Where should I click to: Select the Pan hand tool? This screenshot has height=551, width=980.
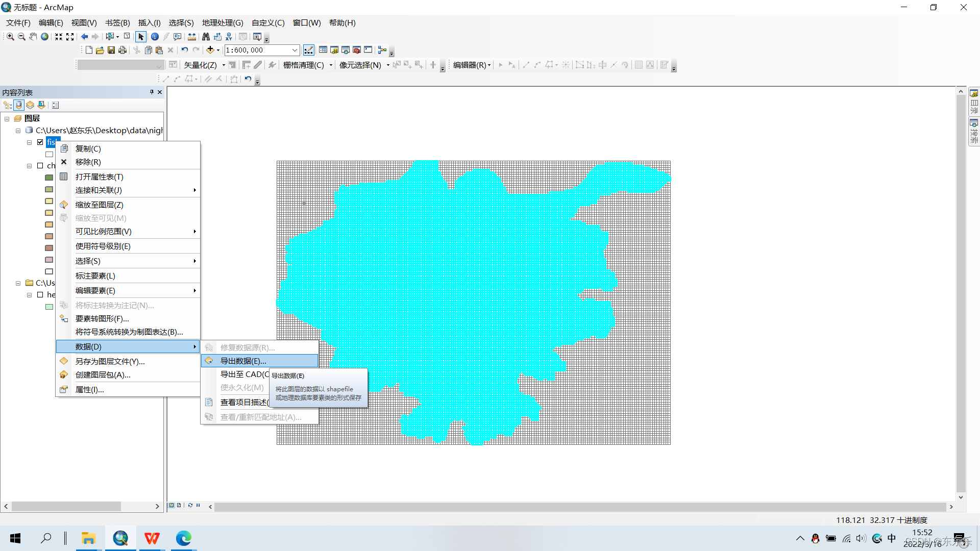33,37
